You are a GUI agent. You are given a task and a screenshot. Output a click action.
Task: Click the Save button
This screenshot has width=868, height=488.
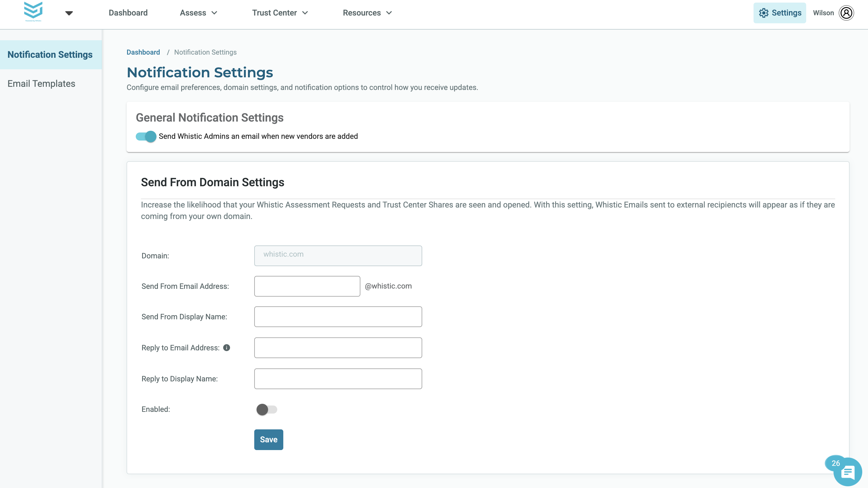click(x=269, y=439)
